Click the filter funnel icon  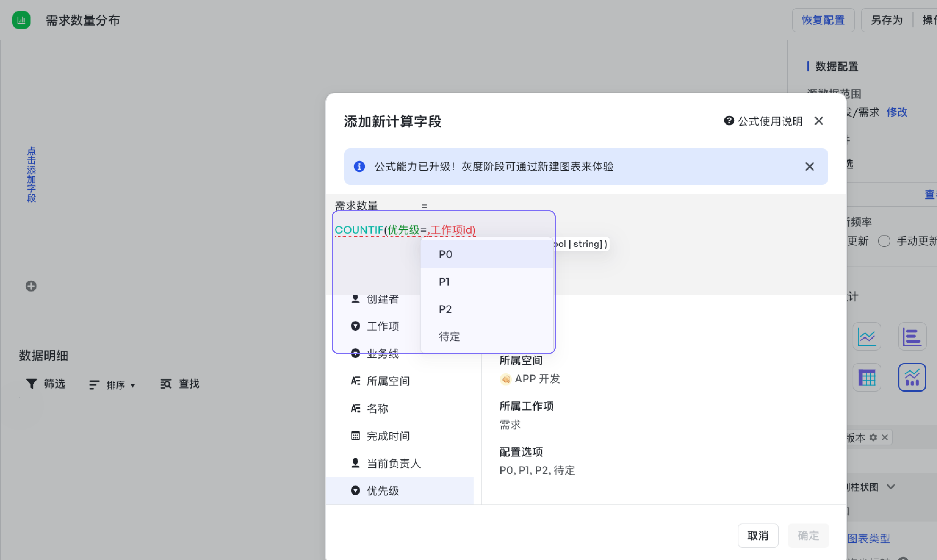[32, 384]
